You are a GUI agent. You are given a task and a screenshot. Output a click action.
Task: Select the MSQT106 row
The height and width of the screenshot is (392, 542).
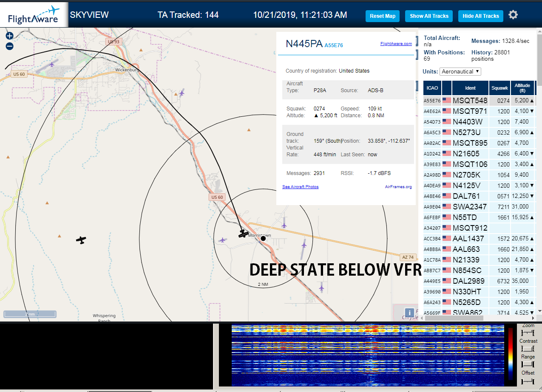point(479,164)
